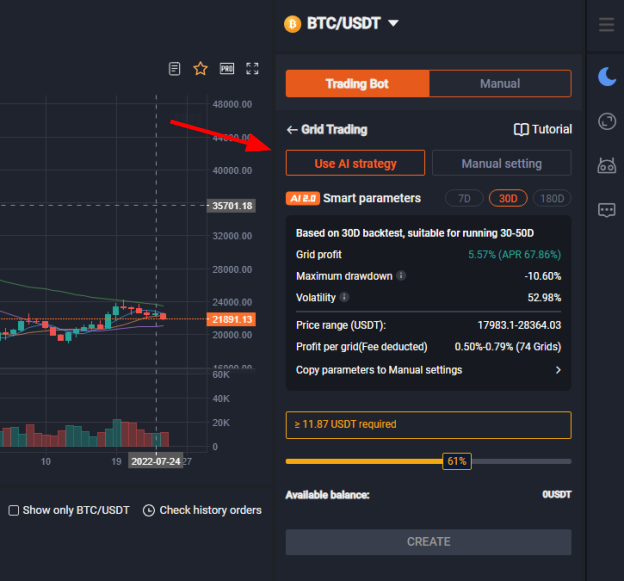Expand Copy parameters to Manual settings
The width and height of the screenshot is (624, 581).
(x=558, y=370)
